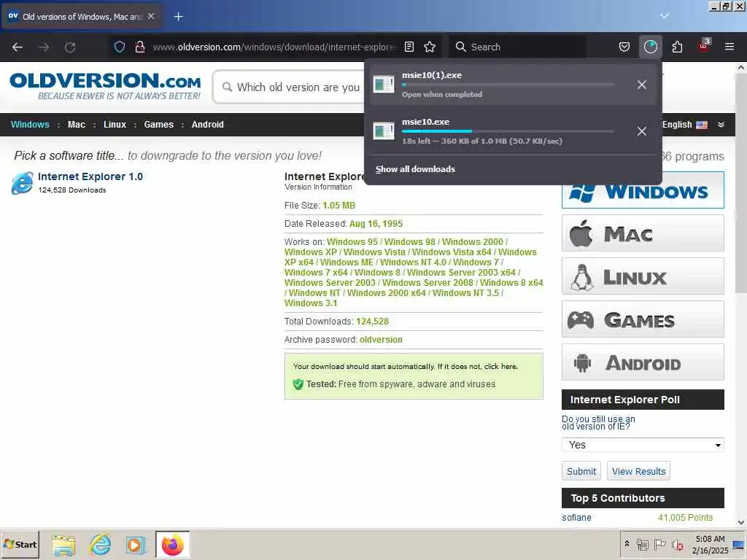Click the page scrollbar up arrow

click(x=741, y=68)
